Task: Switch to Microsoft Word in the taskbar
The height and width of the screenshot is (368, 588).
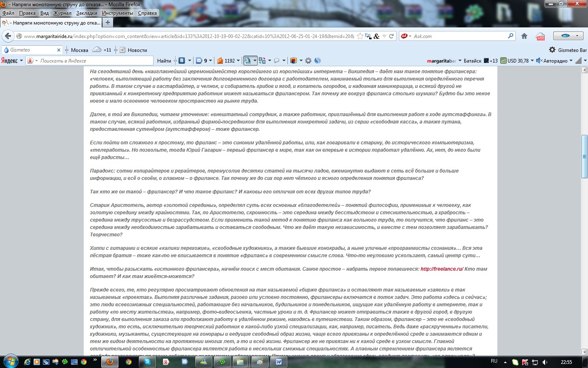Action: coord(279,362)
